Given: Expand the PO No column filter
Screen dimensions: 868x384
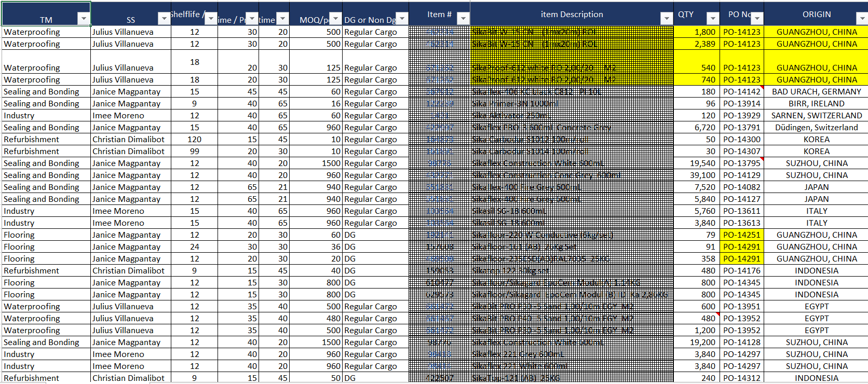Looking at the screenshot, I should 757,19.
